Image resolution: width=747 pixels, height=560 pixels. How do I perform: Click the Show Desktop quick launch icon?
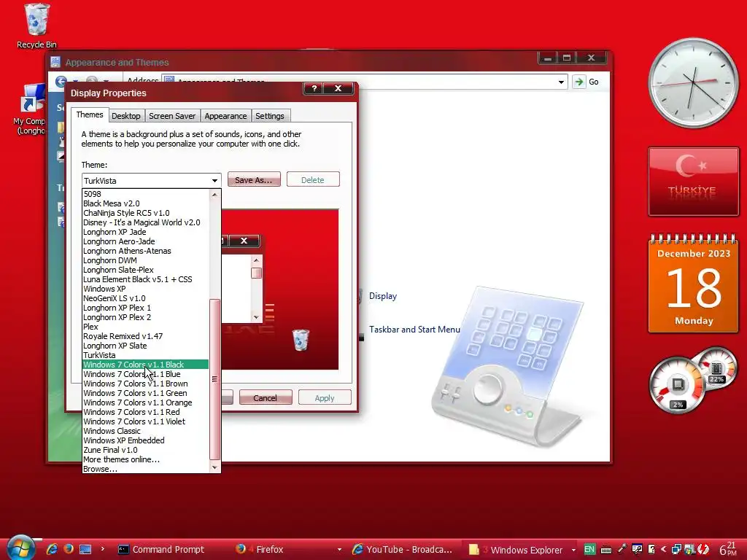coord(85,549)
